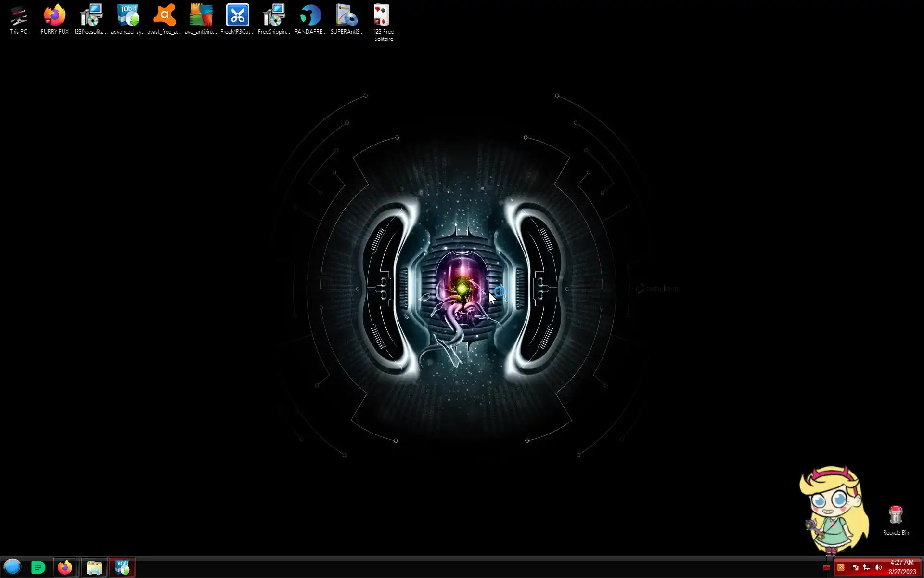This screenshot has width=924, height=578.
Task: Expand the hidden tray icons arrow
Action: click(826, 567)
